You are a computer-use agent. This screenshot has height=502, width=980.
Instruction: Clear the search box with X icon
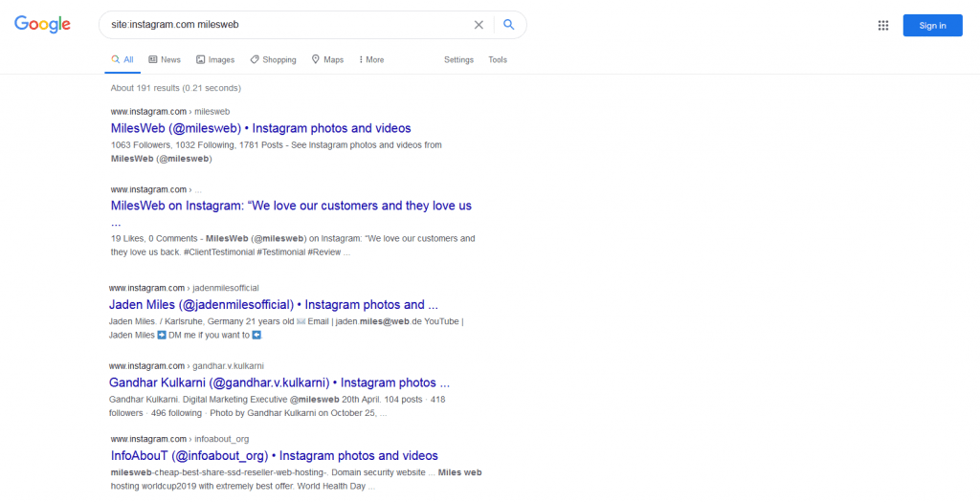pyautogui.click(x=479, y=25)
